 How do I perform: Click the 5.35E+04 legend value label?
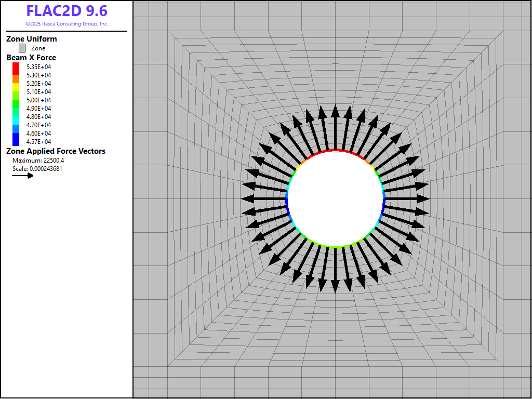pos(38,67)
